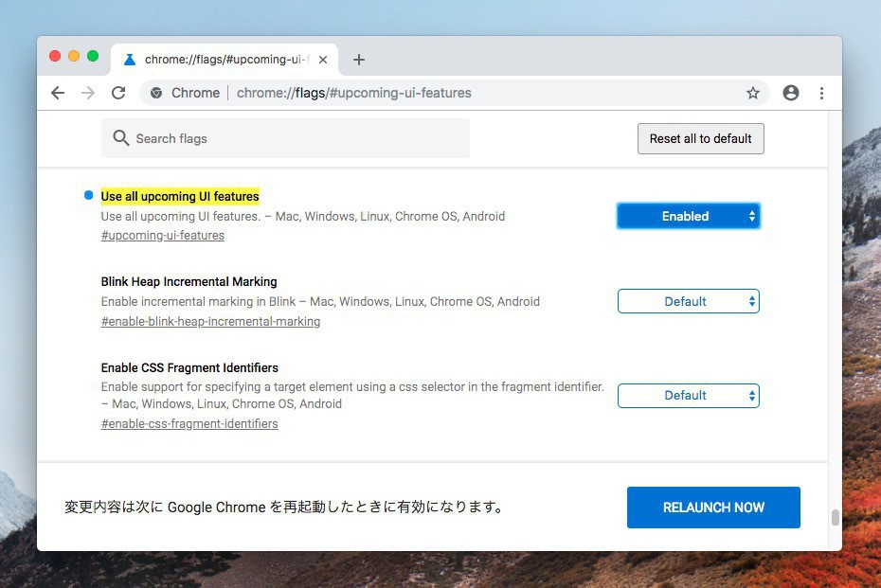The height and width of the screenshot is (588, 881).
Task: Open the #upcoming-ui-features link
Action: point(163,236)
